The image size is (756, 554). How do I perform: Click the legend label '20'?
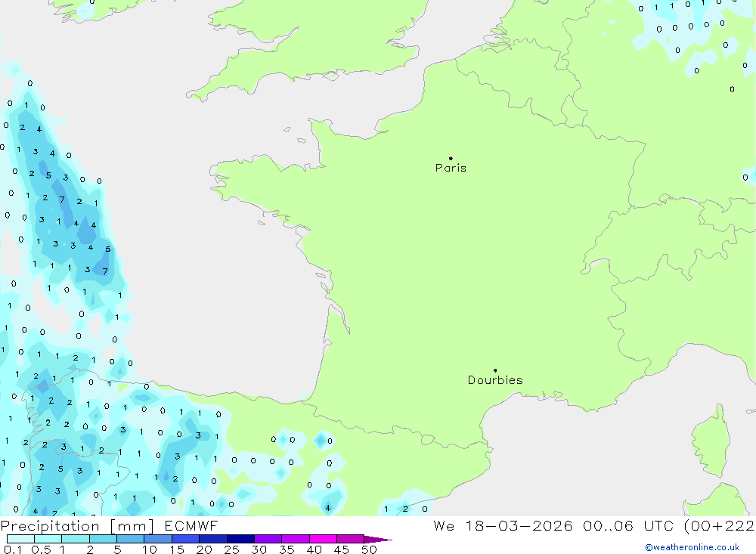point(204,549)
